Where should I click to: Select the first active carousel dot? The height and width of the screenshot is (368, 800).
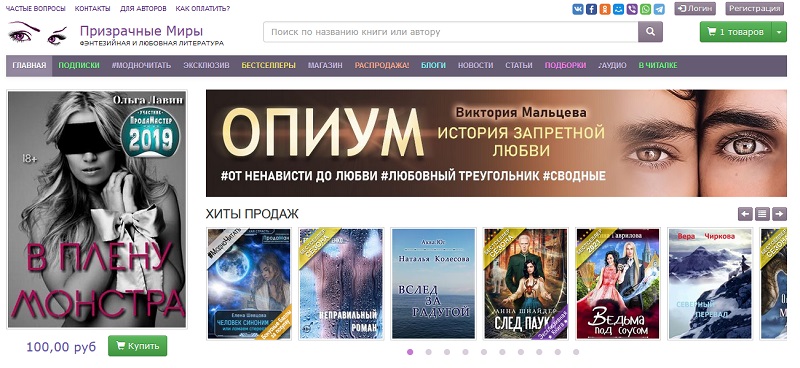tap(410, 352)
